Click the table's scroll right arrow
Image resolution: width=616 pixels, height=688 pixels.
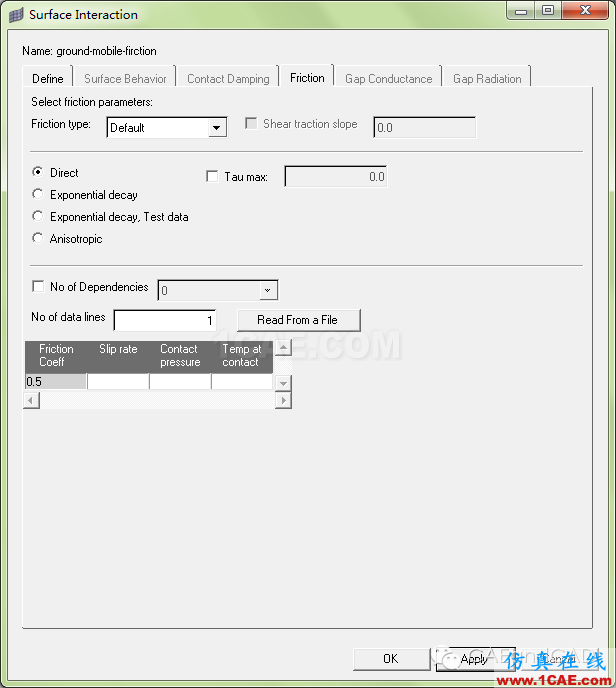click(x=283, y=400)
